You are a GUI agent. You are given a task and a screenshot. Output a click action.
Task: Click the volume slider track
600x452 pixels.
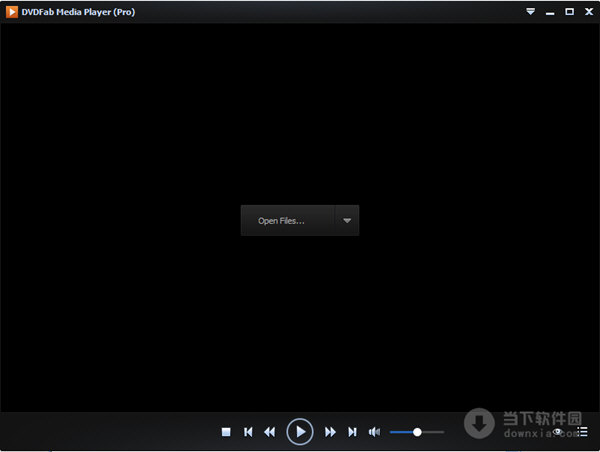coord(417,432)
